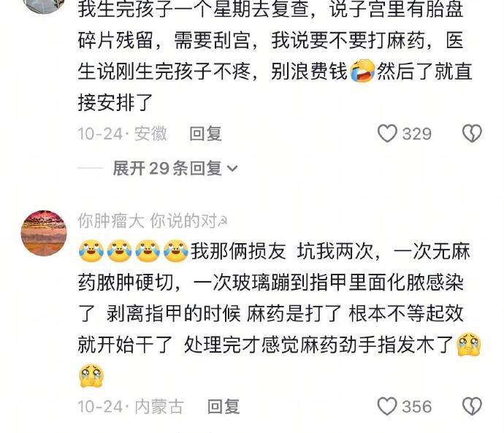Tap the laughing-crying emoji after 别浪费钱
This screenshot has height=433, width=504.
[x=362, y=70]
